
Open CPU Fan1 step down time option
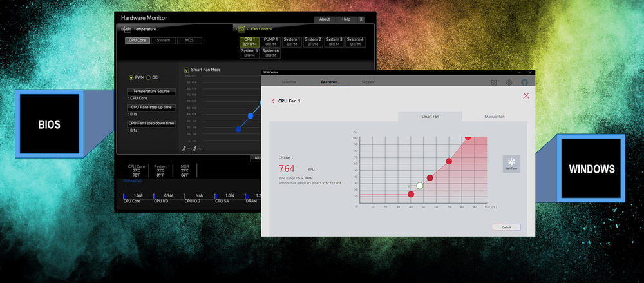151,123
